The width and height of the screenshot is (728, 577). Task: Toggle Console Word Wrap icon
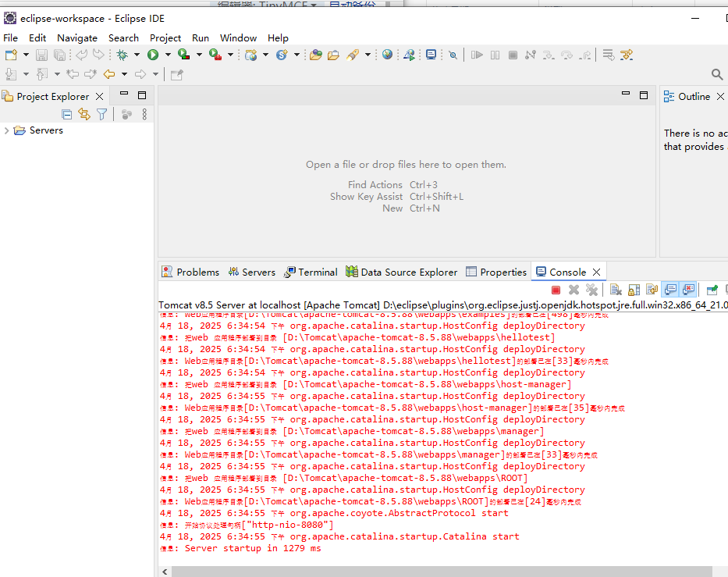tap(652, 290)
